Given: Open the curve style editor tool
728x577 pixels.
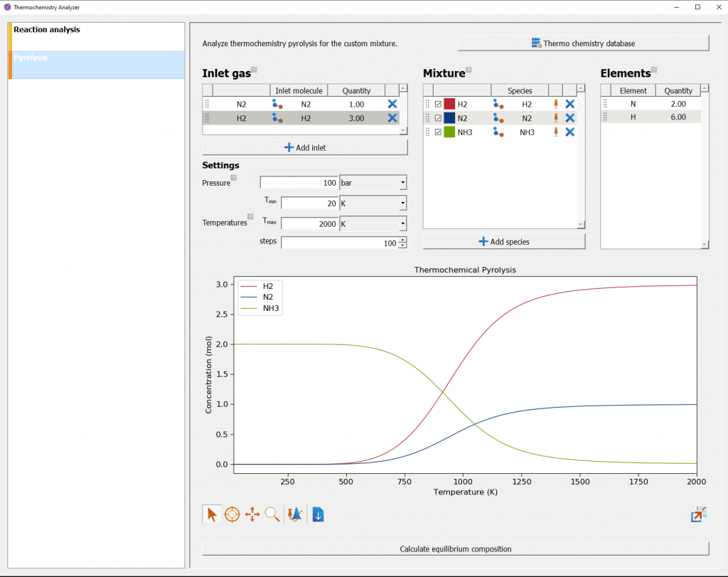Looking at the screenshot, I should [x=295, y=515].
